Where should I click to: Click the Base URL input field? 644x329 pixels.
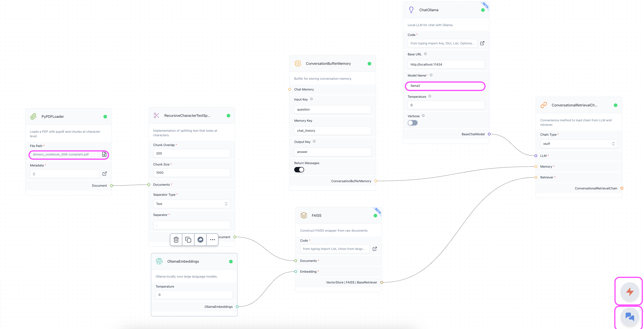coord(446,65)
